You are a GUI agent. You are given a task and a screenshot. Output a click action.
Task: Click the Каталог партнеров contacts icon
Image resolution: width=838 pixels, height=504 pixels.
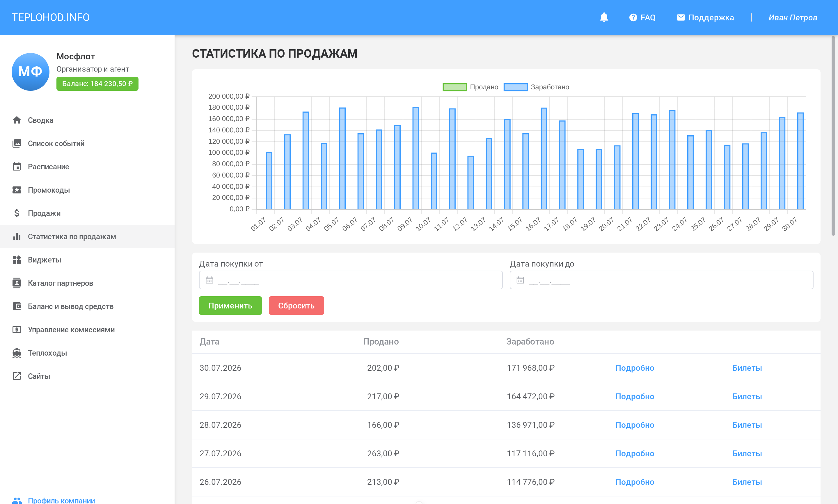[x=17, y=283]
